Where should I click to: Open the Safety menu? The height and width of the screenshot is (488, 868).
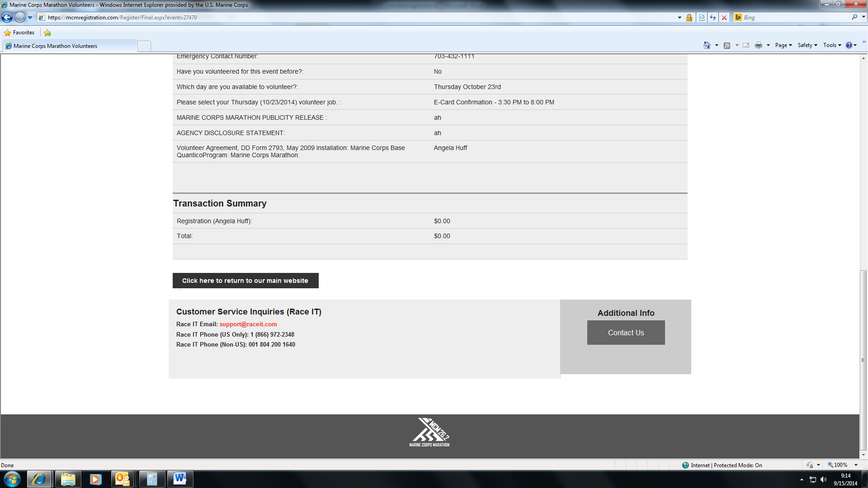coord(807,45)
